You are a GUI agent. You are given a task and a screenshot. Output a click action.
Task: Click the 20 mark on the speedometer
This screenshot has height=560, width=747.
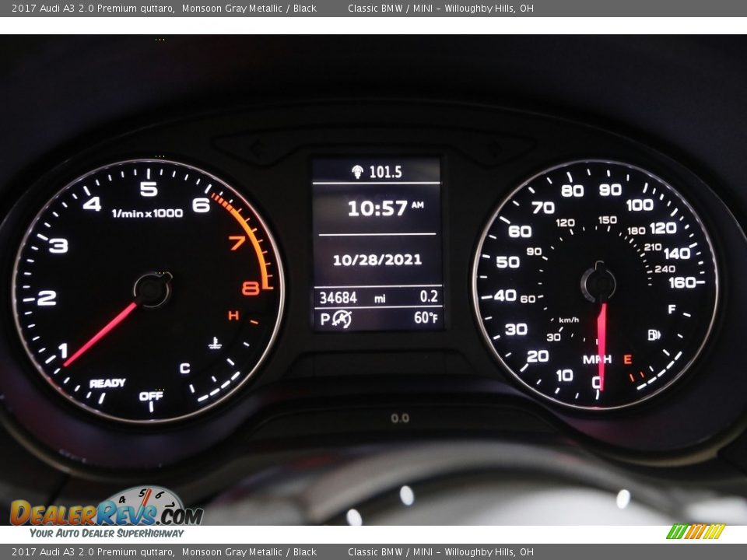(538, 356)
